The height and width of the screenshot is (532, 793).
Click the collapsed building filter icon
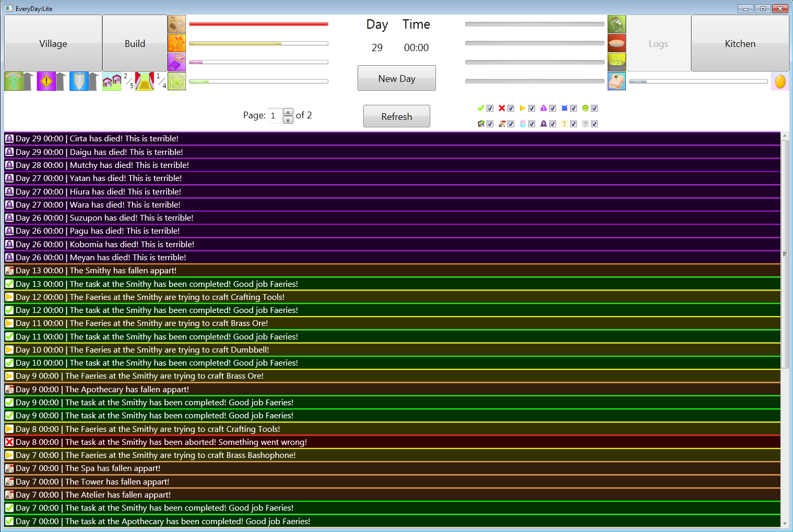[x=502, y=124]
